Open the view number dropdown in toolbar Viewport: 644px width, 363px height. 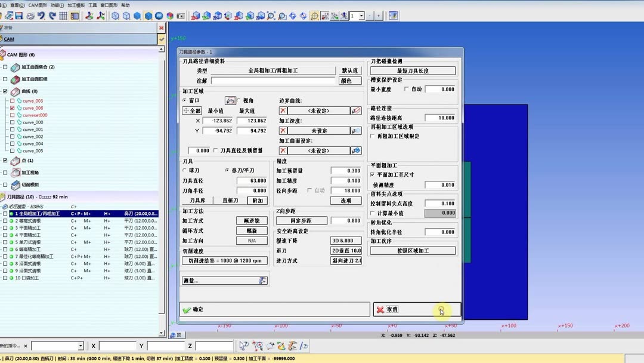361,16
